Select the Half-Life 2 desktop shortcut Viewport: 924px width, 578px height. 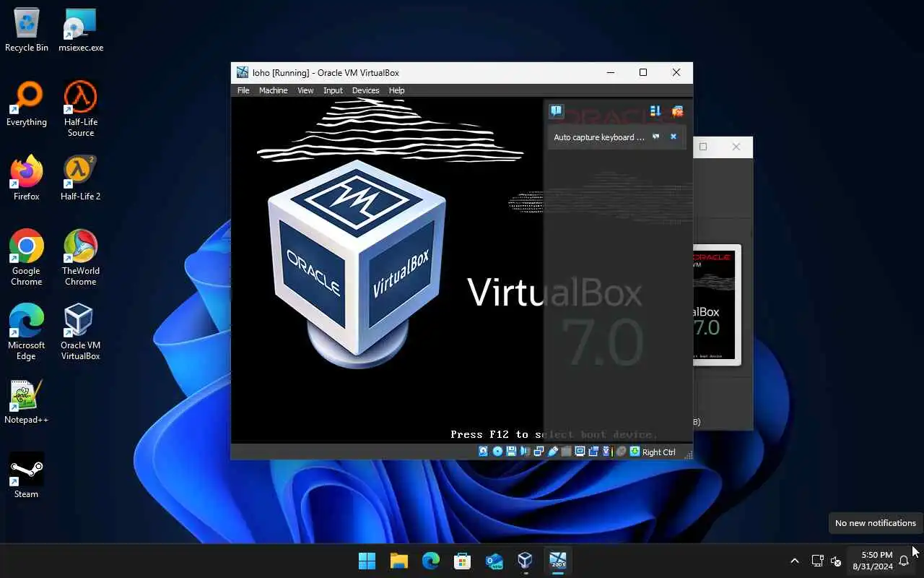[x=81, y=178]
